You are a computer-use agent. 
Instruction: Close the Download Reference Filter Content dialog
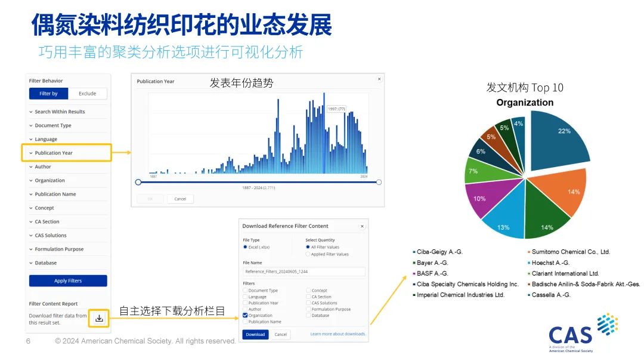[x=363, y=226]
